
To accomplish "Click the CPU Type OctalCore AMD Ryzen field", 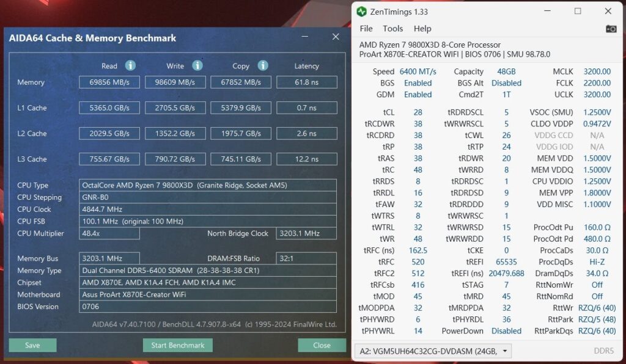I will click(208, 185).
